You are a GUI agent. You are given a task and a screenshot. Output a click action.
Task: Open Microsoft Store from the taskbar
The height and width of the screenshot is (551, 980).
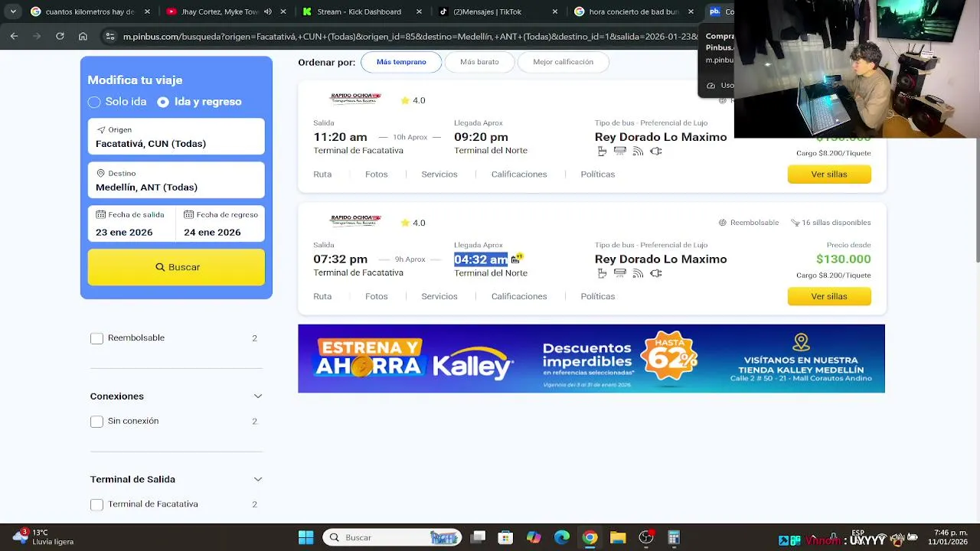(505, 537)
